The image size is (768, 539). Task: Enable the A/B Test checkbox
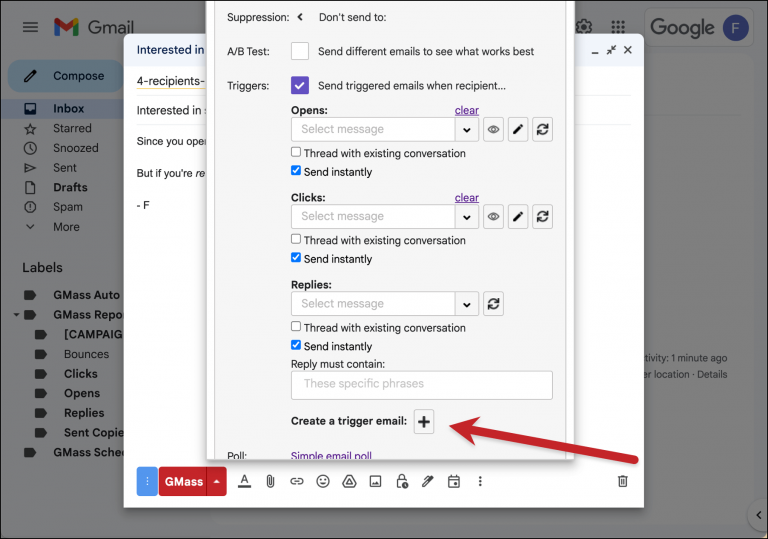tap(300, 51)
